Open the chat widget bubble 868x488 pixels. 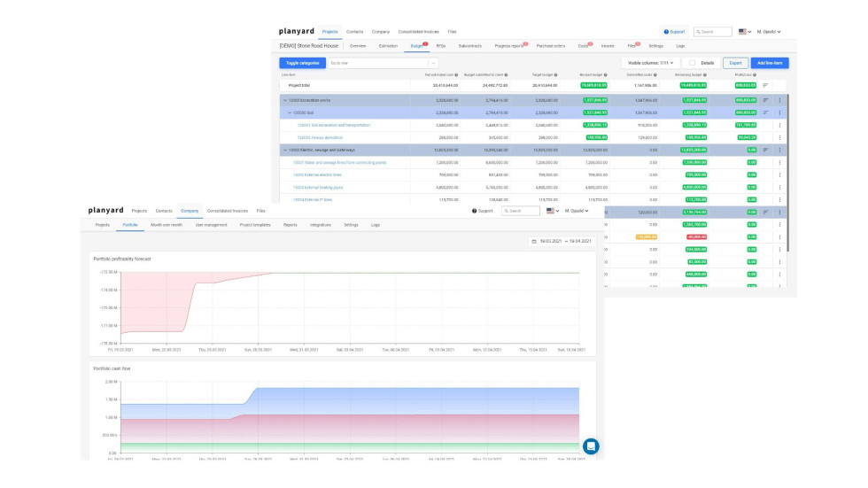[590, 445]
